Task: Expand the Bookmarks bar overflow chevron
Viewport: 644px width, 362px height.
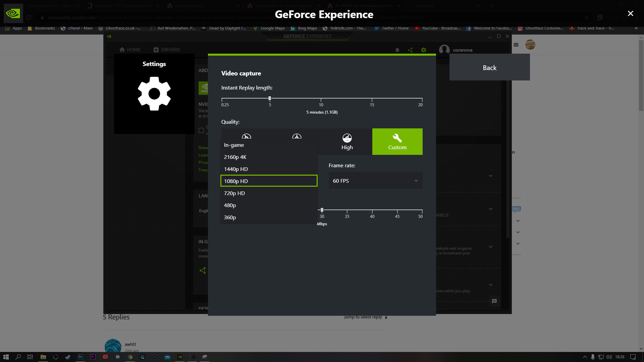Action: (x=636, y=28)
